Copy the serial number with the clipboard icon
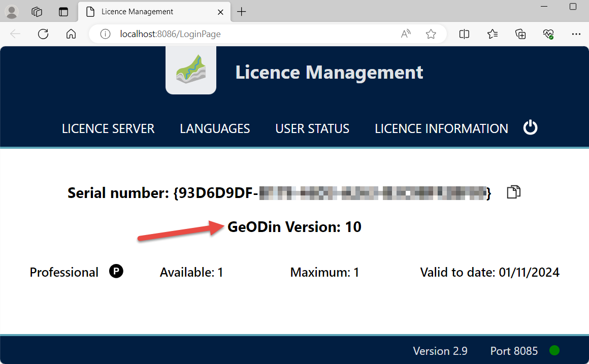 point(513,192)
